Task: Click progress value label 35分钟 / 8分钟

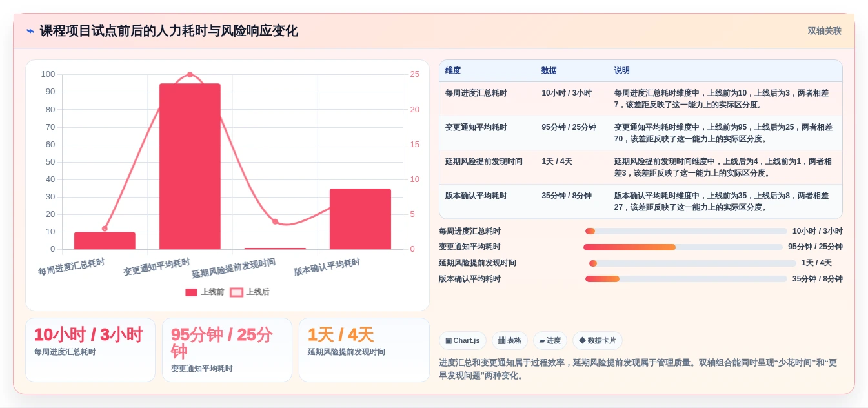Action: tap(818, 279)
